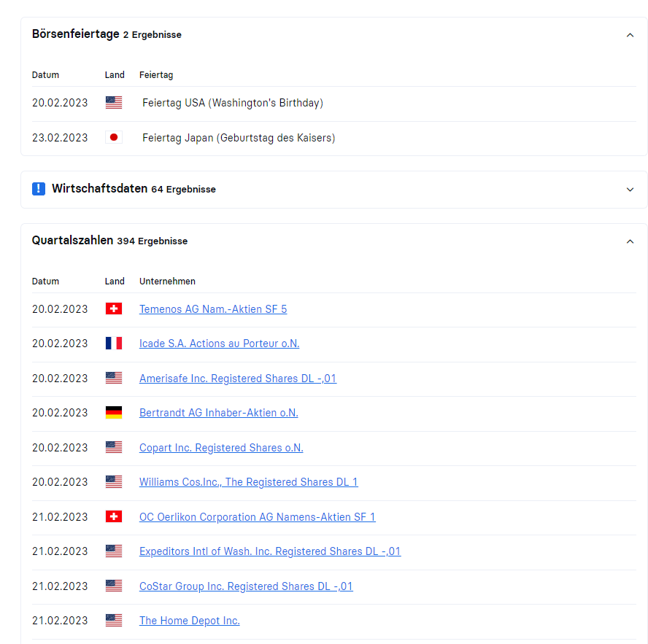The image size is (648, 644).
Task: Click USA flag in Washington's Birthday row
Action: pyautogui.click(x=114, y=102)
